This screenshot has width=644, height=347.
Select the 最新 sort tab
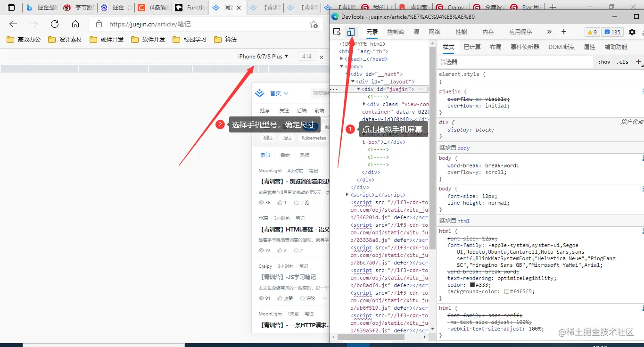(285, 155)
